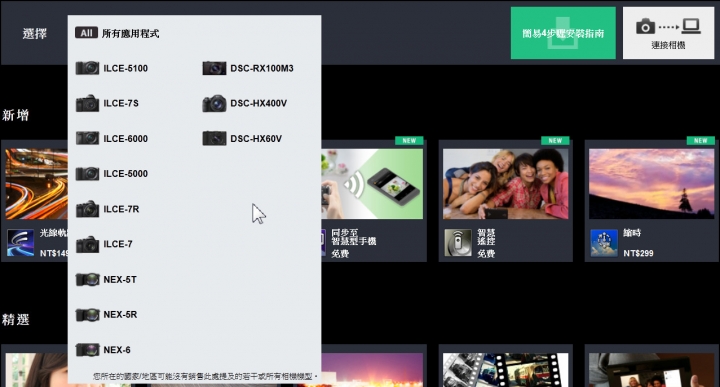Click the NEX-5R camera icon
This screenshot has height=387, width=720.
[x=87, y=314]
